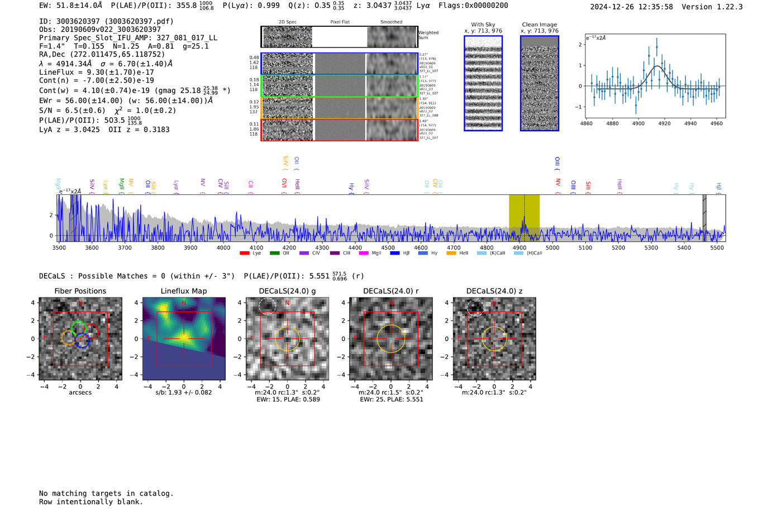This screenshot has width=782, height=532.
Task: Click the P(Lyα): 0.999 value
Action: (251, 6)
